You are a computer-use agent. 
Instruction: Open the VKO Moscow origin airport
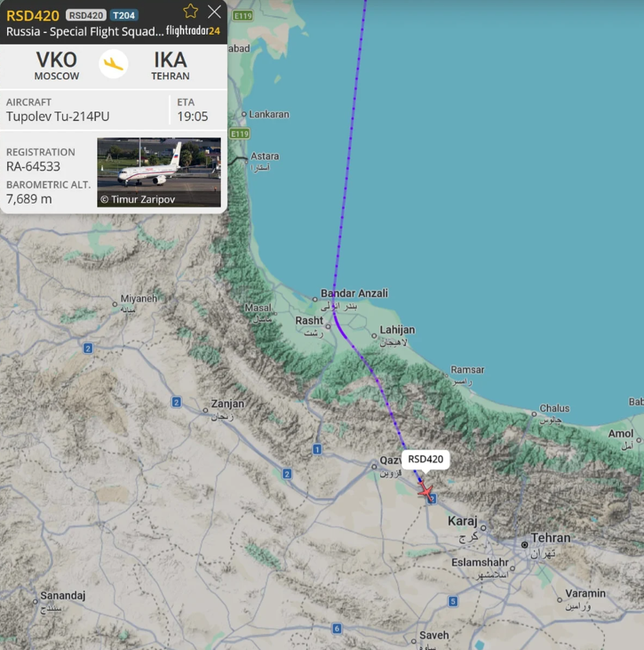tap(57, 65)
